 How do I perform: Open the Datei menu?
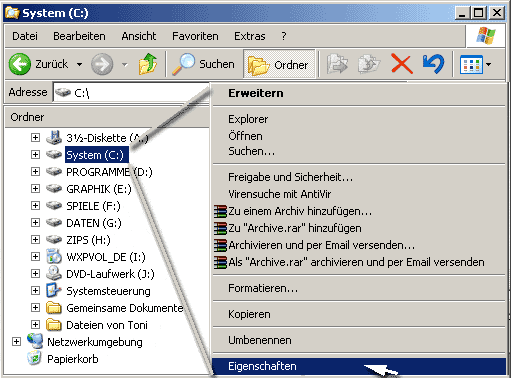pos(25,36)
